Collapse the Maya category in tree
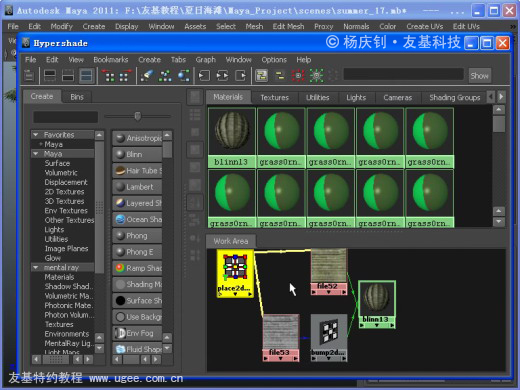The width and height of the screenshot is (520, 390). (36, 154)
